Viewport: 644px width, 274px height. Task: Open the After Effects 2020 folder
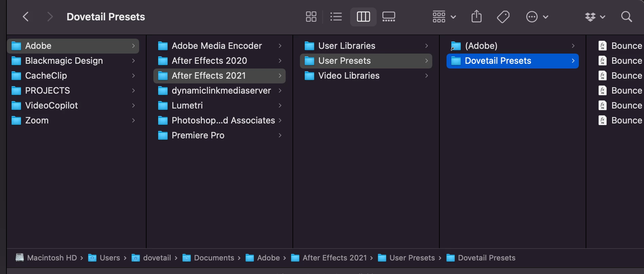220,61
